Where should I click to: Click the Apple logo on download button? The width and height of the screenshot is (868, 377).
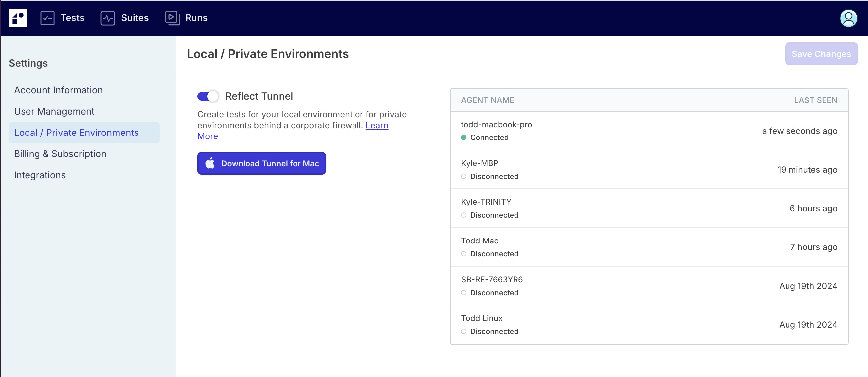[x=210, y=163]
